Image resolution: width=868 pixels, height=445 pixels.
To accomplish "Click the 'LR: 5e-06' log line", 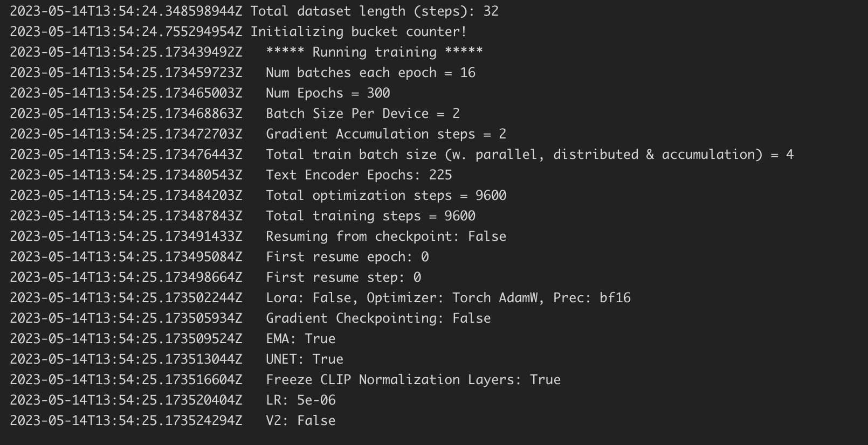I will point(300,400).
